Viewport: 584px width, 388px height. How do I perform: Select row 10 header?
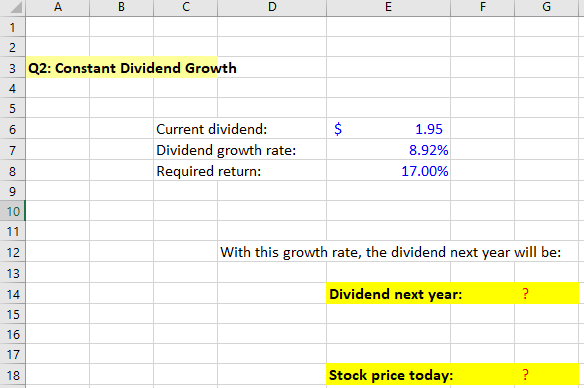pyautogui.click(x=13, y=211)
